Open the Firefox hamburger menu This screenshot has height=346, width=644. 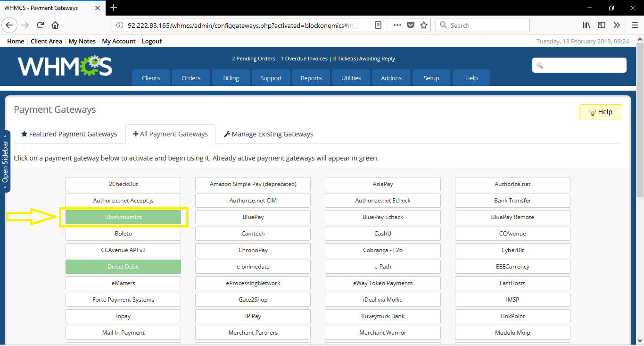pos(635,25)
